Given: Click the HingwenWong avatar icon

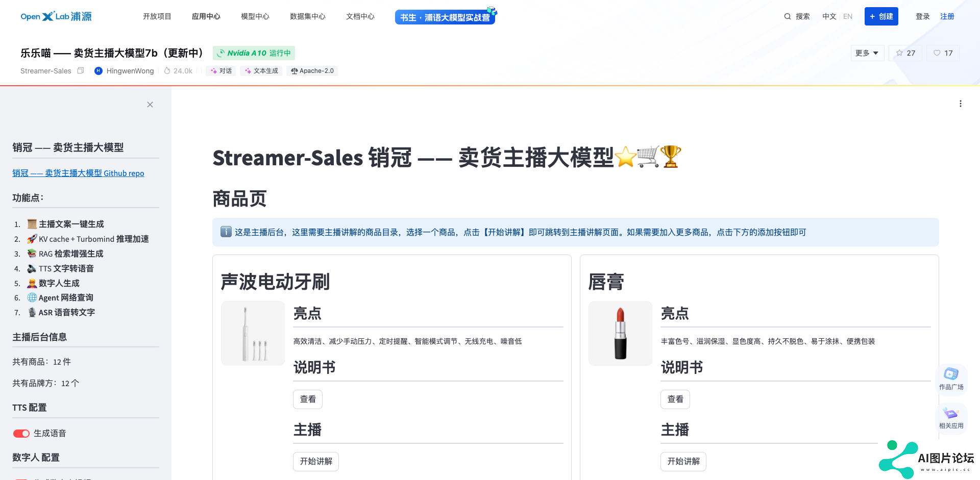Looking at the screenshot, I should (x=99, y=71).
